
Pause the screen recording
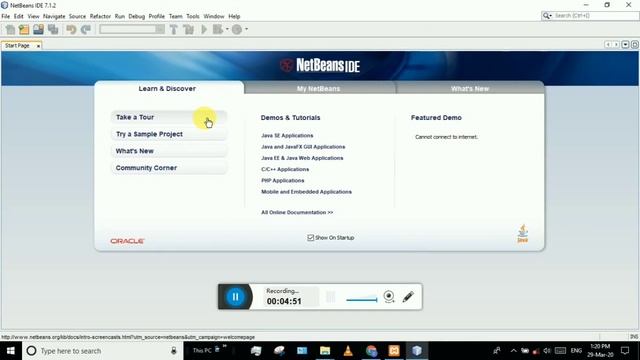(235, 297)
